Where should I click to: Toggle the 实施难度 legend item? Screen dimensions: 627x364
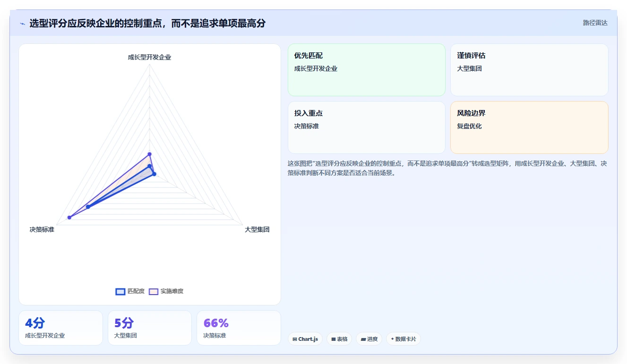tap(166, 291)
